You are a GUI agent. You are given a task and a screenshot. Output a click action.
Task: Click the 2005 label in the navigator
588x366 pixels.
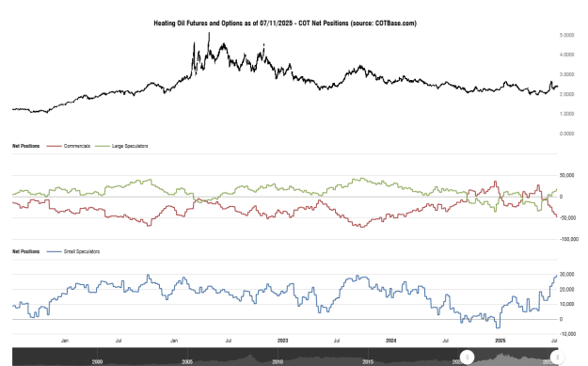[x=187, y=362]
